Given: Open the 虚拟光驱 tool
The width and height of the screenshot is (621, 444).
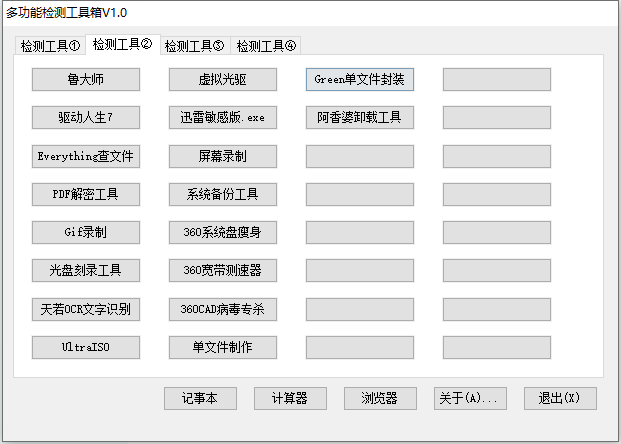Looking at the screenshot, I should pyautogui.click(x=223, y=80).
